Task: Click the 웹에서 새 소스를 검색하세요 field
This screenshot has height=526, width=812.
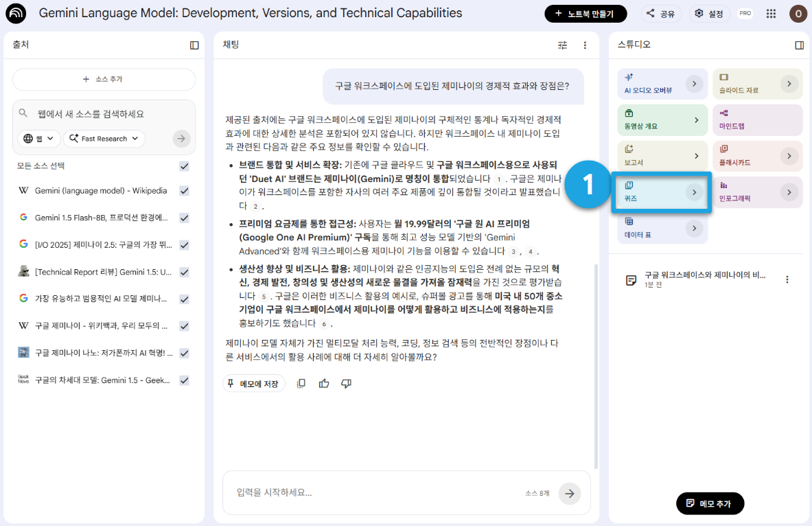Action: [104, 113]
